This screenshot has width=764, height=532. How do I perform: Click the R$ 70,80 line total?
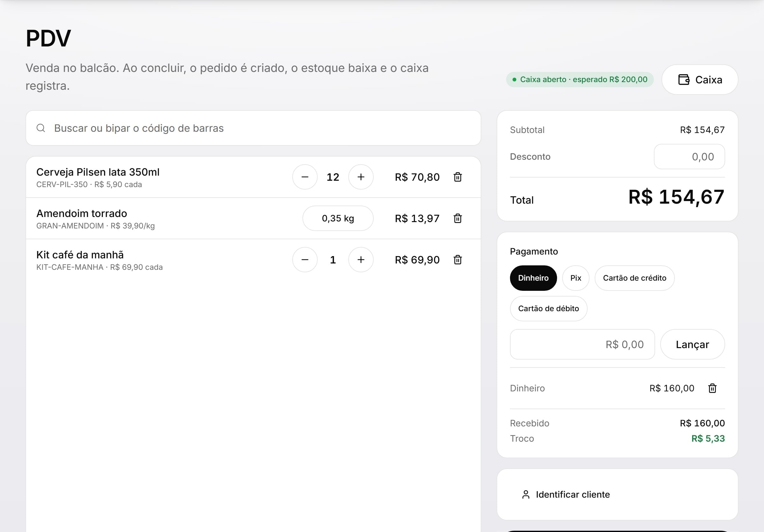[x=417, y=177]
